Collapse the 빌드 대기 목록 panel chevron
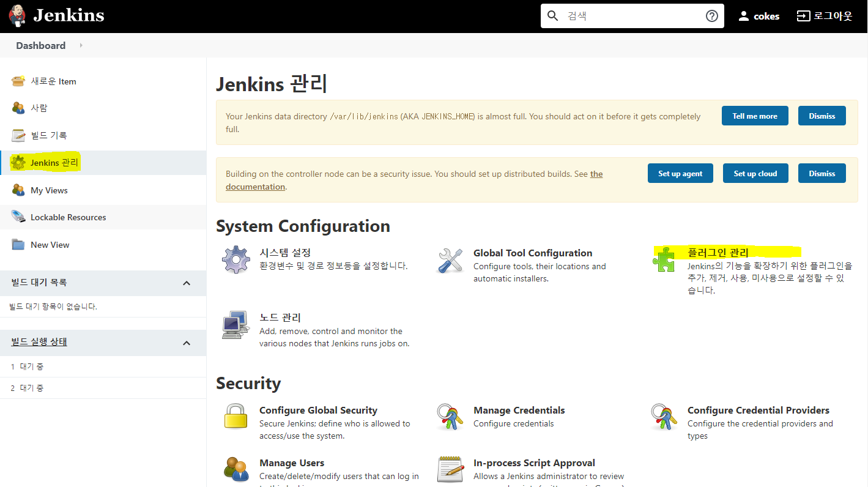The height and width of the screenshot is (487, 868). tap(187, 283)
